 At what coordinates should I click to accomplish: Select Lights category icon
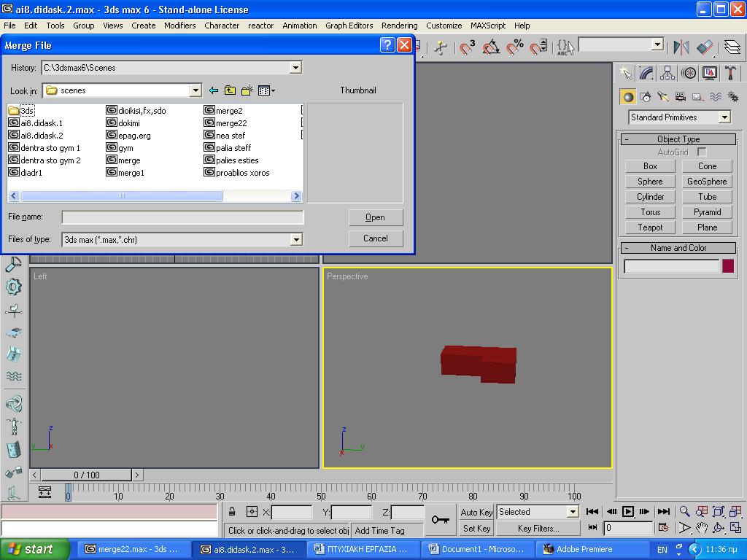point(662,97)
